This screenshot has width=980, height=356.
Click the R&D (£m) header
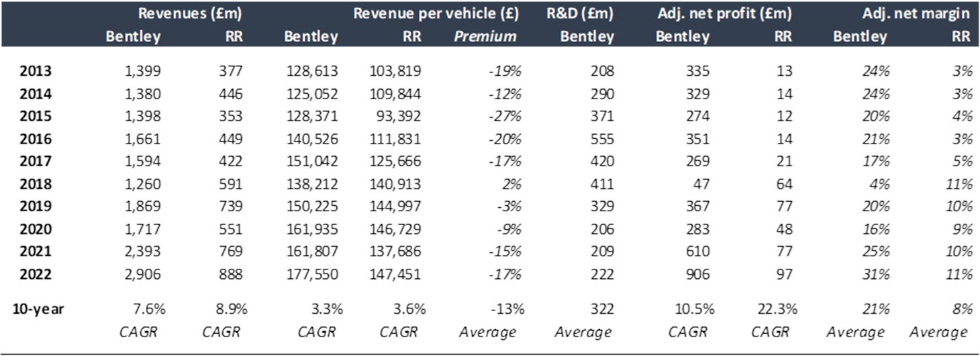[x=579, y=13]
